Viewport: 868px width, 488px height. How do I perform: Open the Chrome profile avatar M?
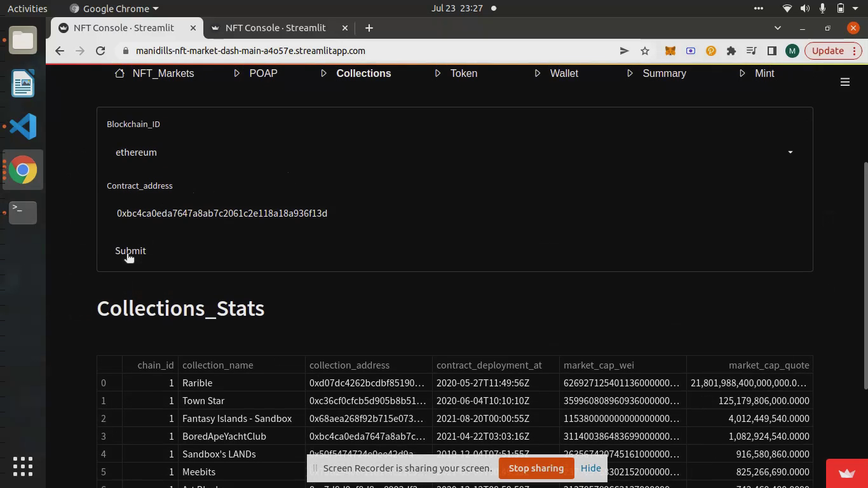[x=792, y=51]
